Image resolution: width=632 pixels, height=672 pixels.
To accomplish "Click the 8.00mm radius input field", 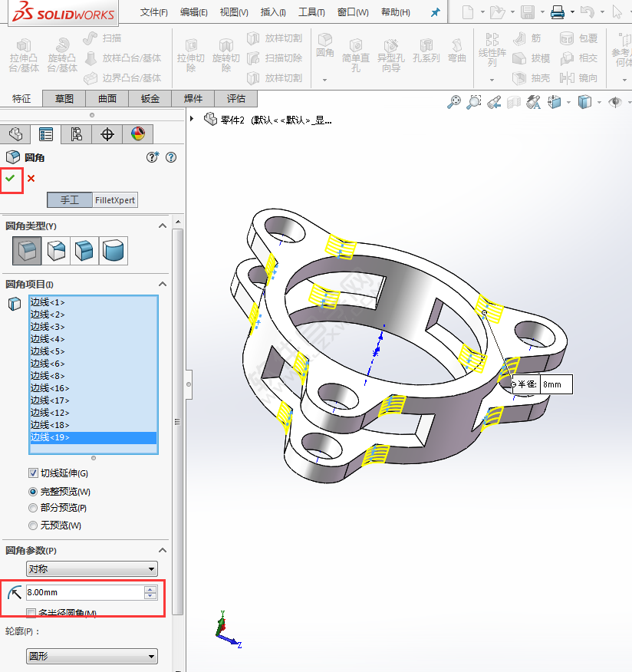I will pos(85,592).
